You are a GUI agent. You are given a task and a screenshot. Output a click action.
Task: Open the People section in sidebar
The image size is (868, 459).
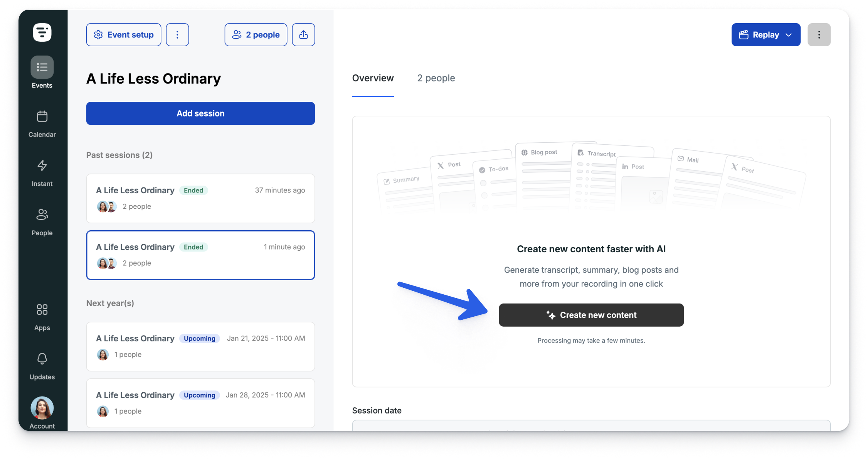click(x=42, y=222)
